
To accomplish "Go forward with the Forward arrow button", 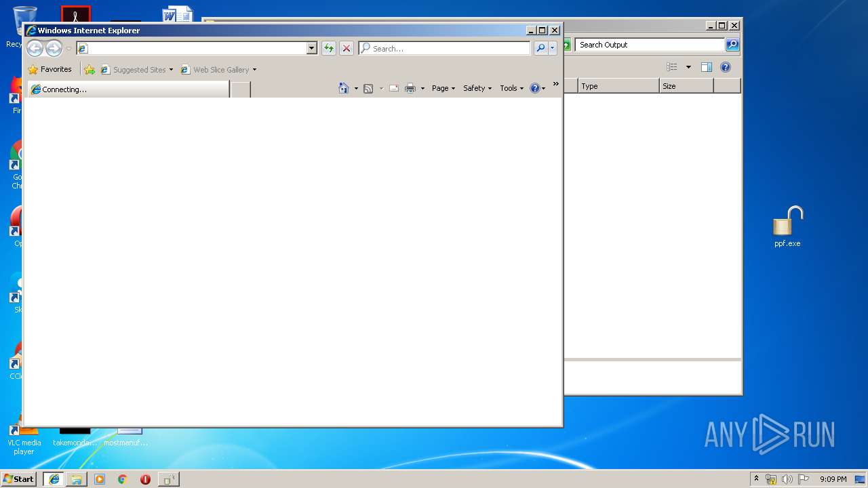I will [x=54, y=48].
